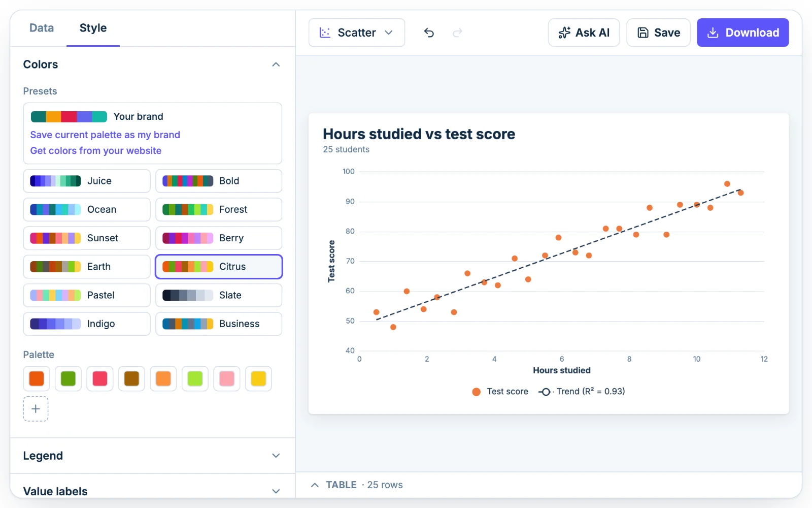Click the lowest data point near 48
This screenshot has height=508, width=812.
pos(393,327)
